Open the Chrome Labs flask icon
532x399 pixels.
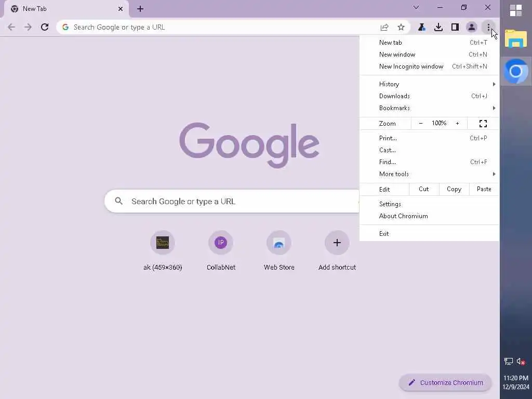422,27
